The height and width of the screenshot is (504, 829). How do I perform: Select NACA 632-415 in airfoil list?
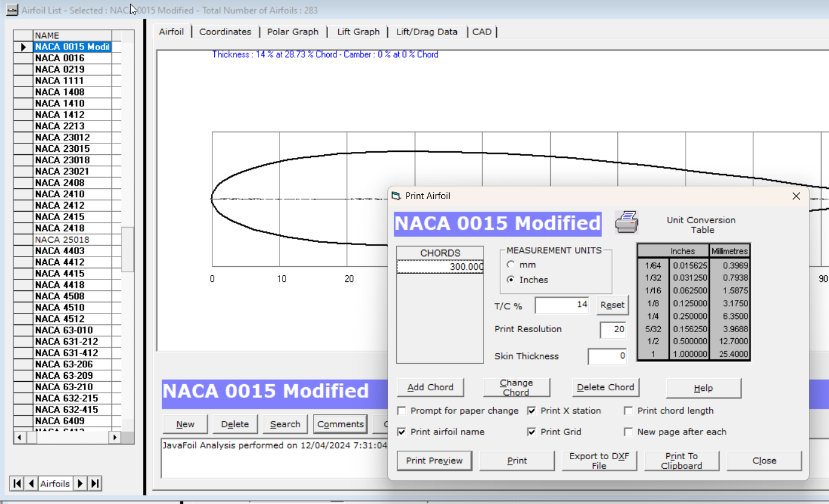(72, 410)
